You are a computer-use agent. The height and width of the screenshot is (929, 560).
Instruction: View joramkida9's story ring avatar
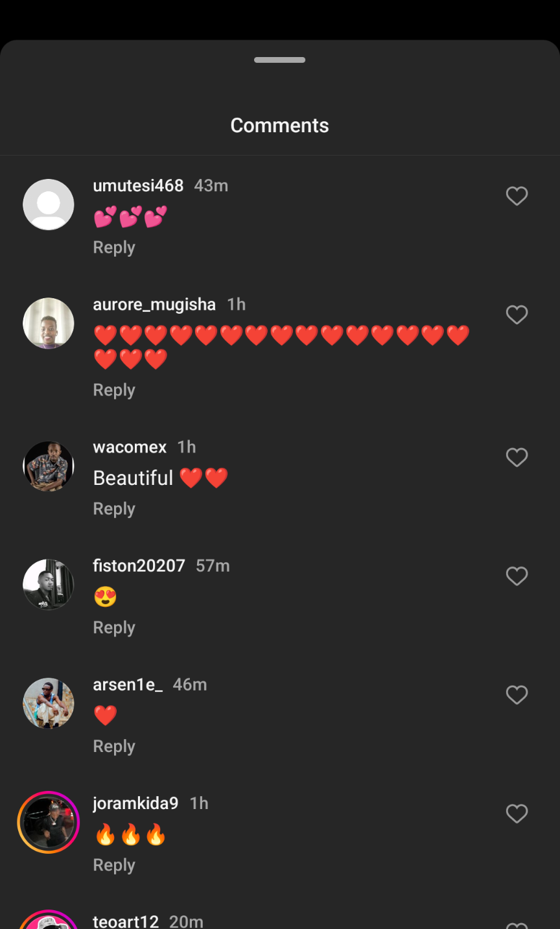click(x=49, y=822)
